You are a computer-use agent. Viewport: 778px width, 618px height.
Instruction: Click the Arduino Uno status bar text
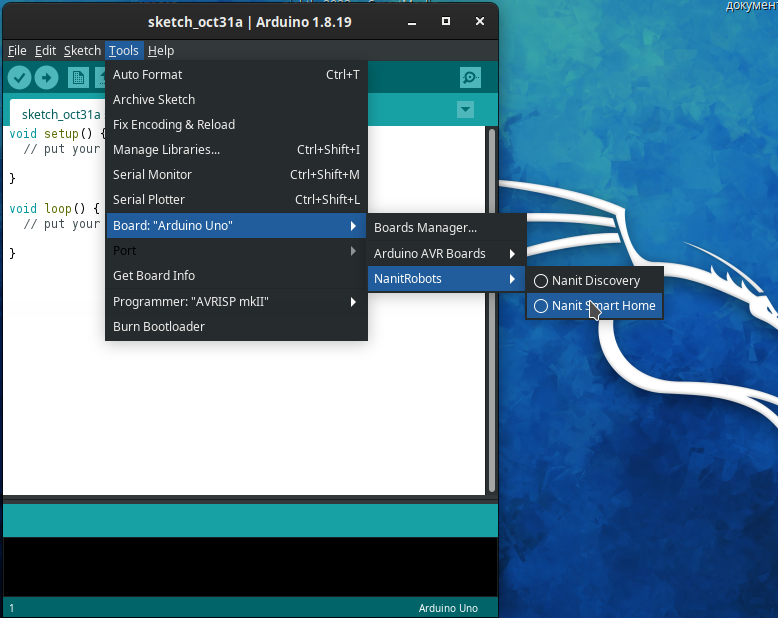click(448, 608)
